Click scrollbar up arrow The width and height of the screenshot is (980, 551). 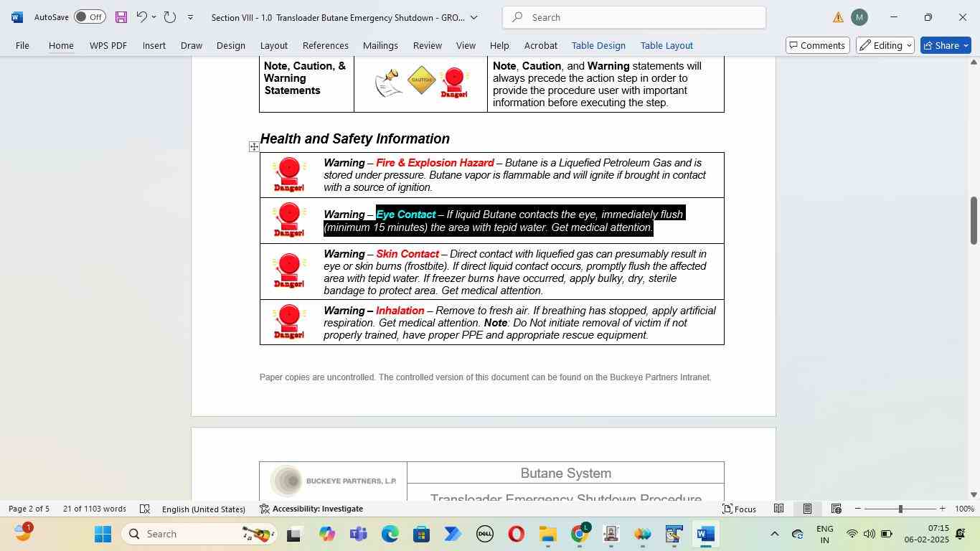pyautogui.click(x=974, y=62)
